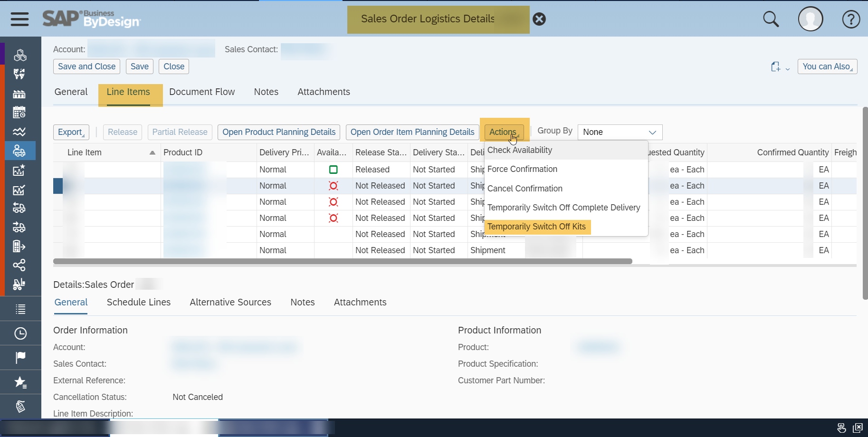868x437 pixels.
Task: Open the calendar with clock sidebar icon
Action: pos(19,113)
